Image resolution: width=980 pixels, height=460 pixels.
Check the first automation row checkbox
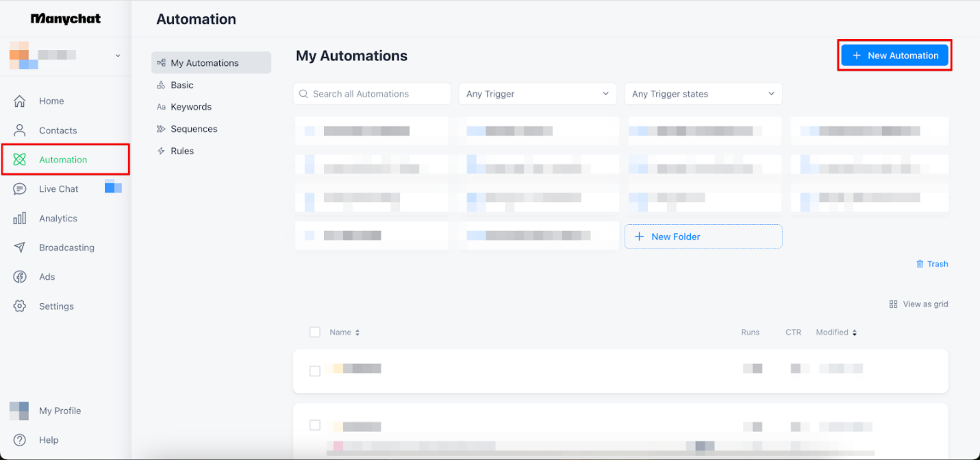(315, 371)
